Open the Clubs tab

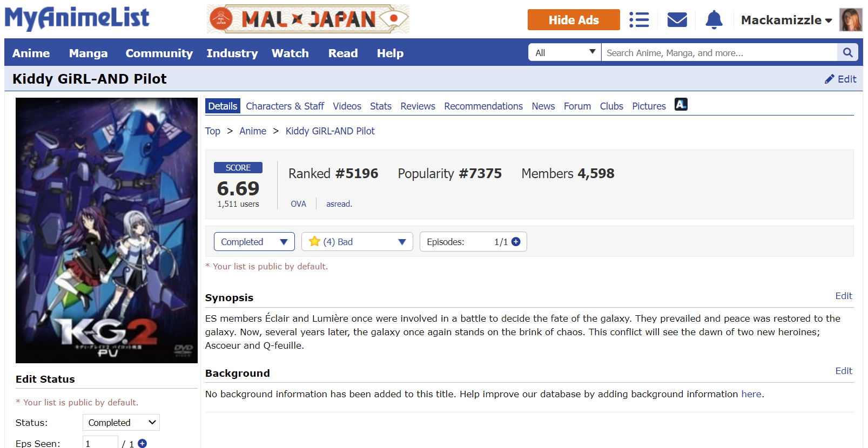611,106
